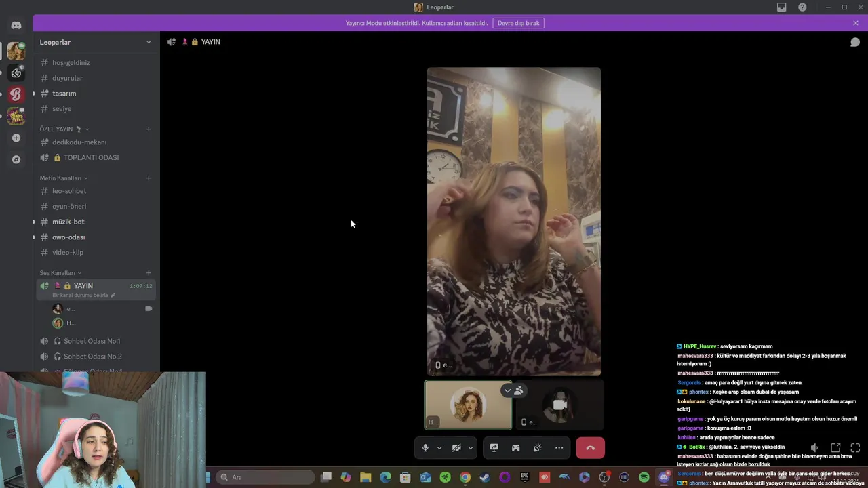Open the tasarım channel
868x488 pixels.
[96, 94]
